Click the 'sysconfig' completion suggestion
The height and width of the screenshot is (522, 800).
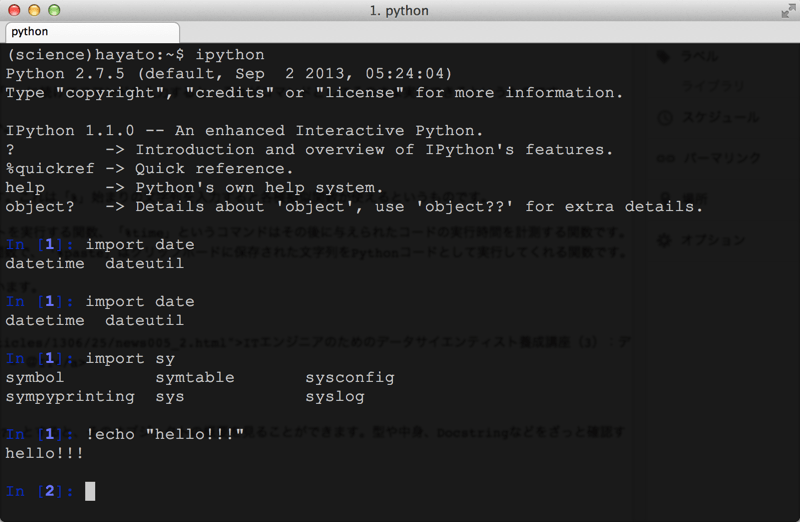(350, 378)
